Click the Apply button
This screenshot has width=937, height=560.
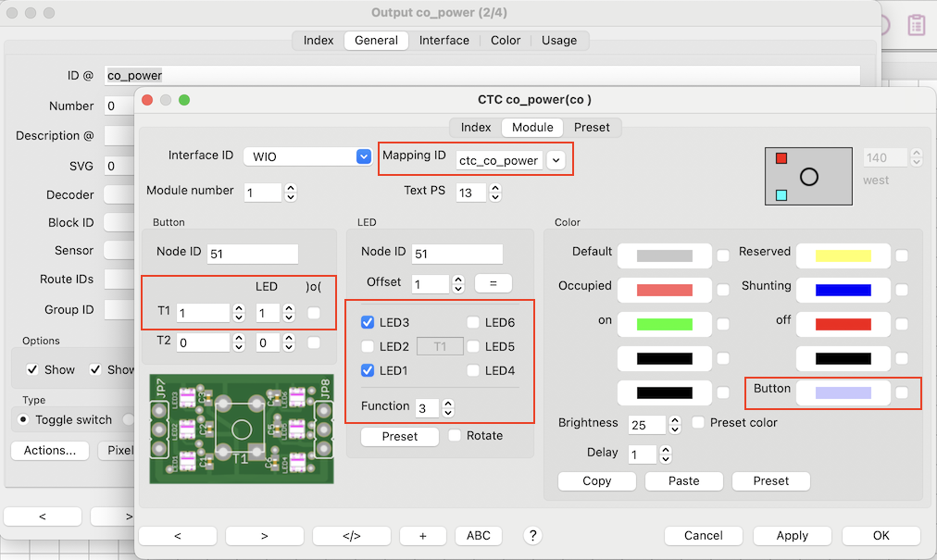[792, 535]
